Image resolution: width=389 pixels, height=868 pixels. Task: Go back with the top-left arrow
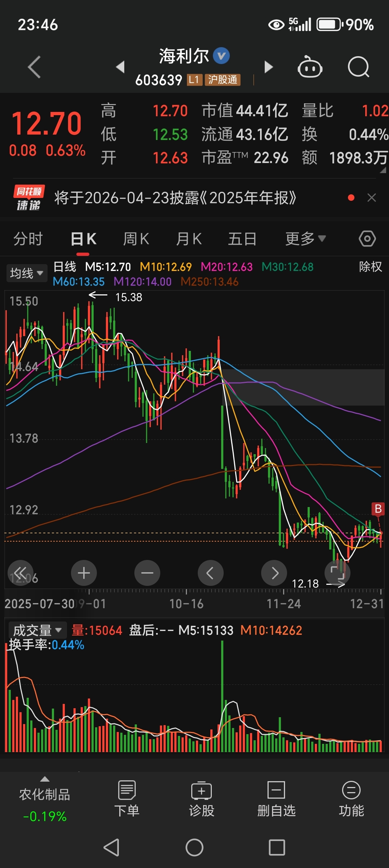35,67
